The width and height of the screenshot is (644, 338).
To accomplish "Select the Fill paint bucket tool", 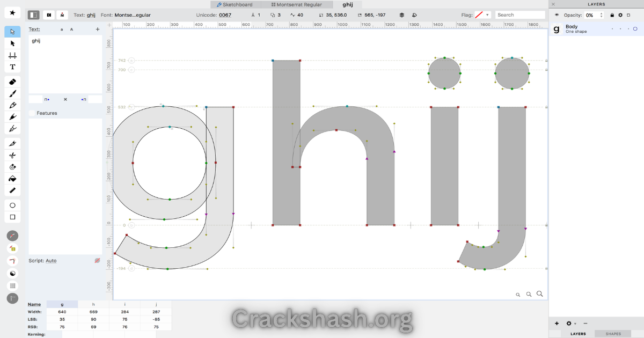I will (13, 179).
